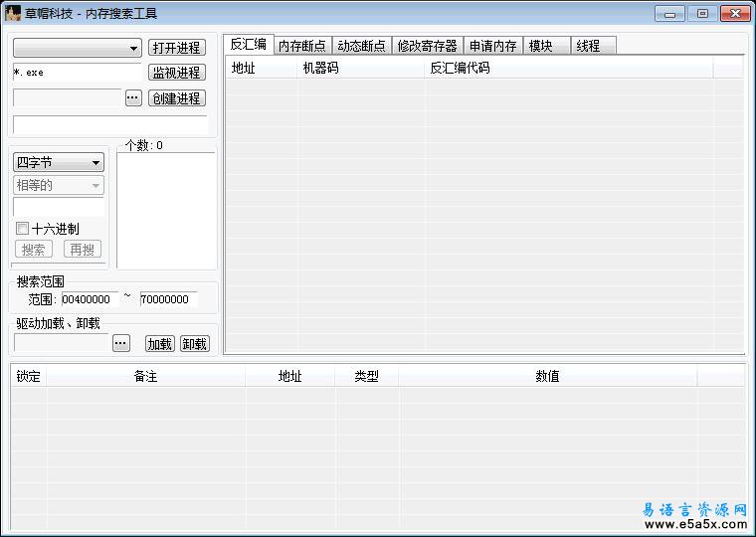This screenshot has height=537, width=756.
Task: Click 地址 column header in disassembly list
Action: (262, 68)
